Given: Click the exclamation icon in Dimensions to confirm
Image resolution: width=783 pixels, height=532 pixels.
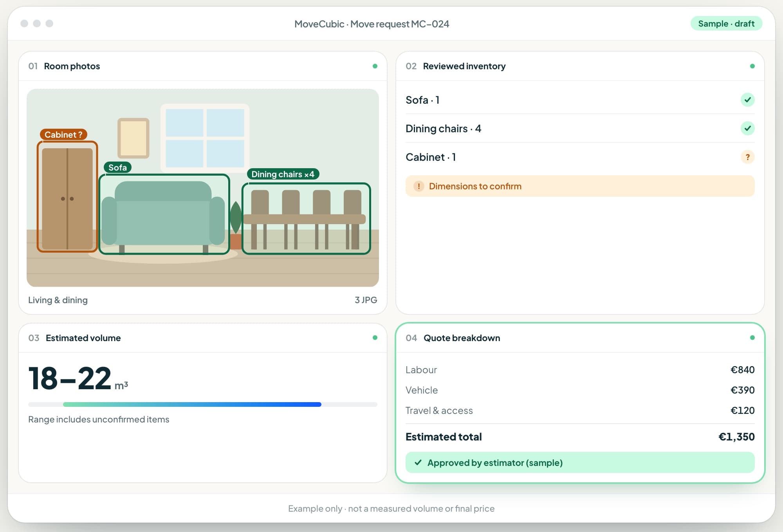Looking at the screenshot, I should (x=419, y=186).
